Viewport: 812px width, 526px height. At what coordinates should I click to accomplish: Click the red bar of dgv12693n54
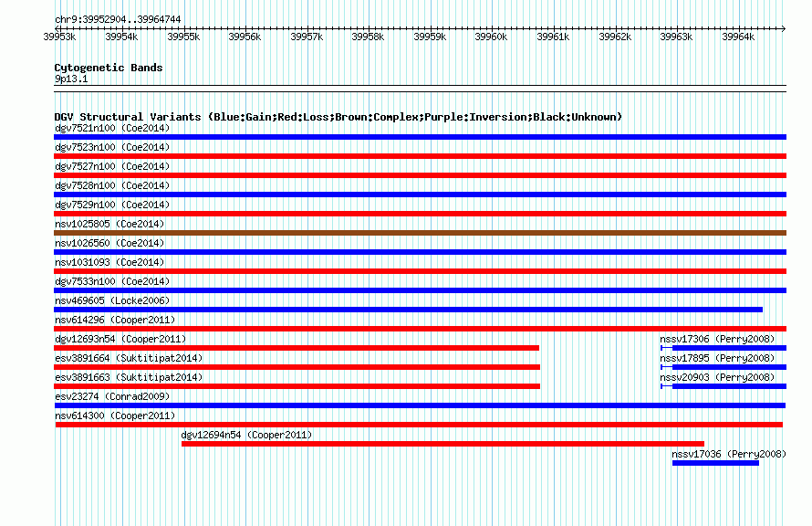(x=297, y=348)
